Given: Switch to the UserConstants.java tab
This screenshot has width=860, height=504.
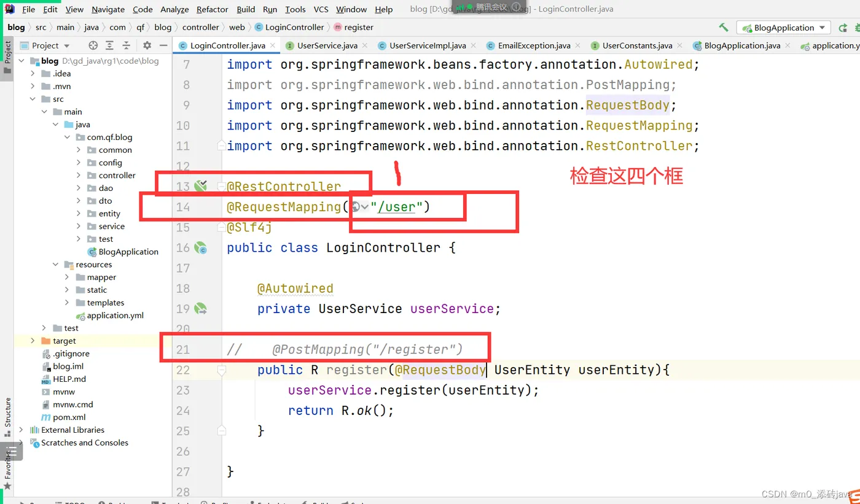Looking at the screenshot, I should 637,45.
